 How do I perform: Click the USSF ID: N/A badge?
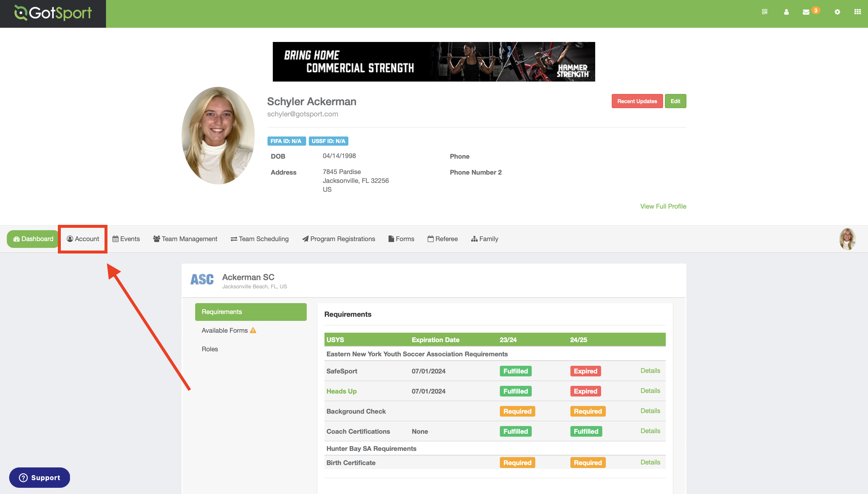(x=328, y=141)
